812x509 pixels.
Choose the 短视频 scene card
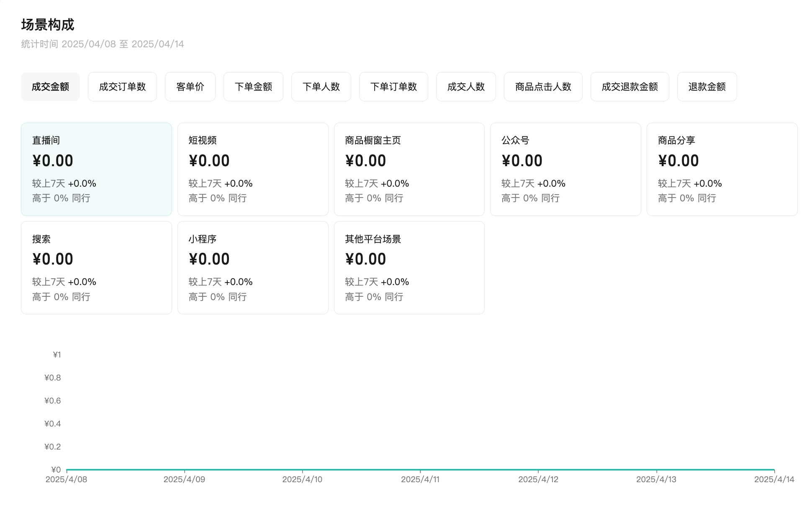(253, 169)
